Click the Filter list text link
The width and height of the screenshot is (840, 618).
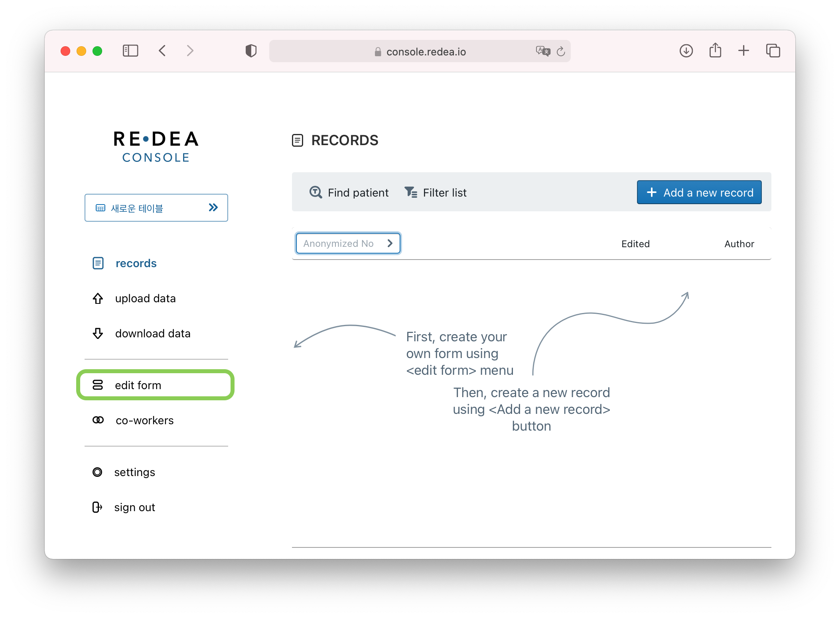pyautogui.click(x=444, y=193)
